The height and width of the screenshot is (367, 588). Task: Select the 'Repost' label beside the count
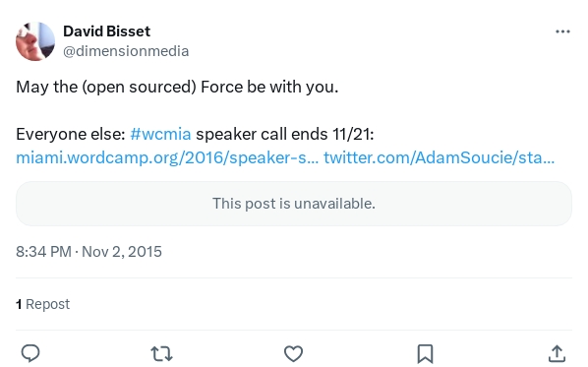(x=47, y=304)
